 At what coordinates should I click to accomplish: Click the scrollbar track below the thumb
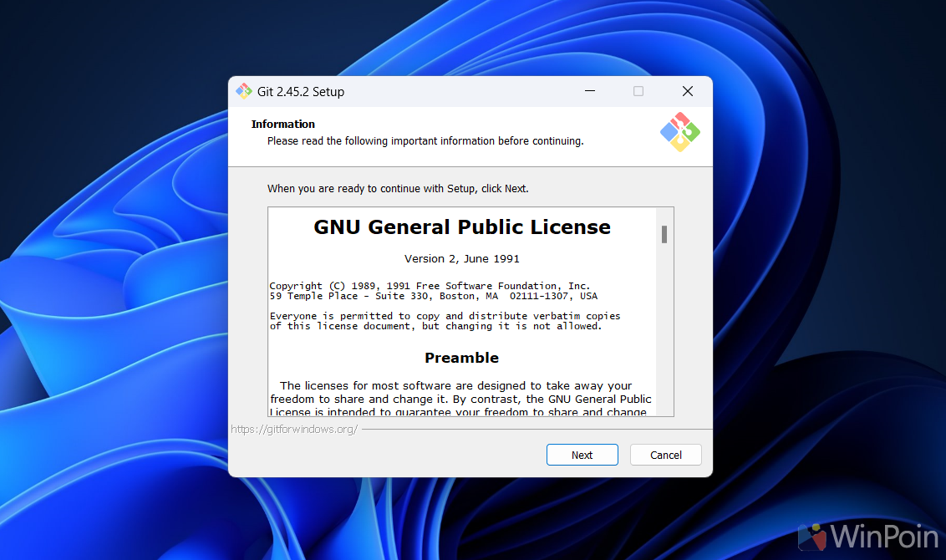pos(664,328)
